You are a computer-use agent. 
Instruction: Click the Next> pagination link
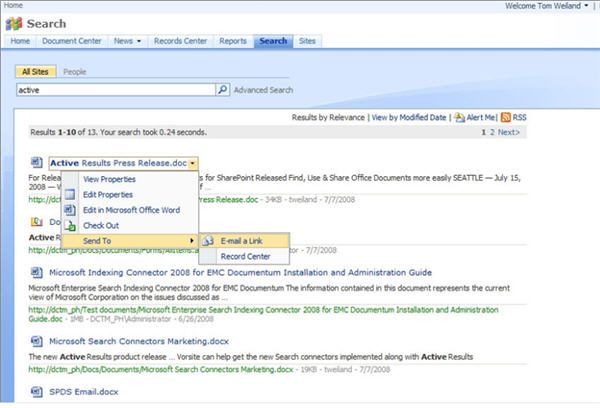point(509,132)
